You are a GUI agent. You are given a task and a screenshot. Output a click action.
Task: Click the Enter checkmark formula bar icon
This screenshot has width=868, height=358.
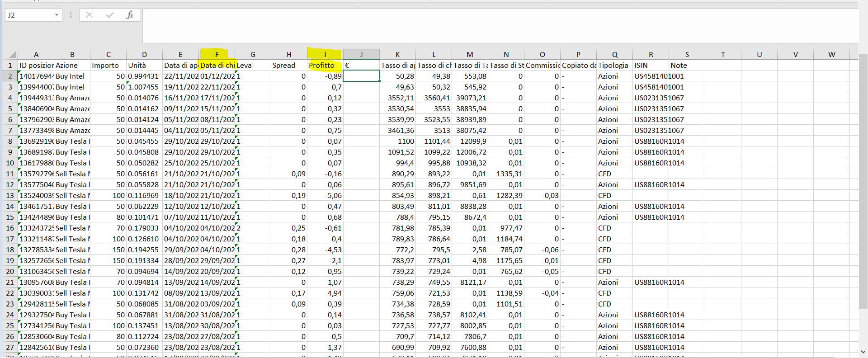click(x=110, y=15)
